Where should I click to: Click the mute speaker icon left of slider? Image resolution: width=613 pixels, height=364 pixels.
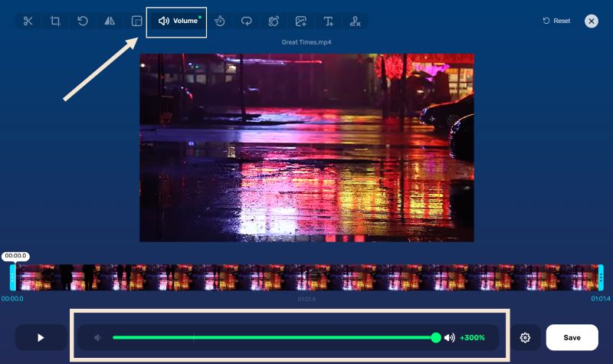98,337
